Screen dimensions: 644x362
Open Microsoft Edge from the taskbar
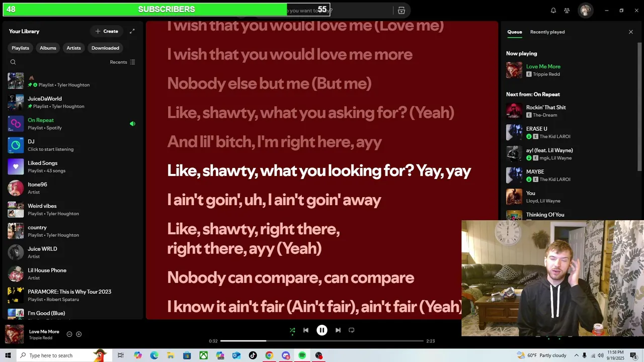[154, 355]
